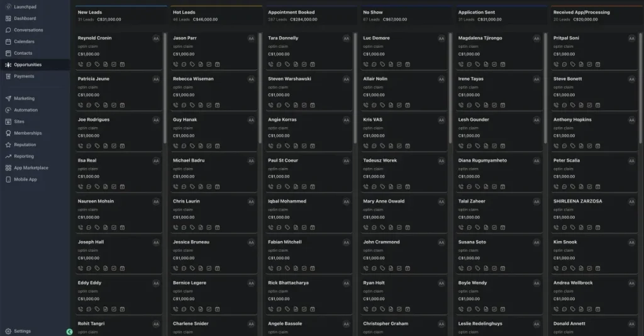Open Talal Zaheer's opportunity by clicking his name

472,201
